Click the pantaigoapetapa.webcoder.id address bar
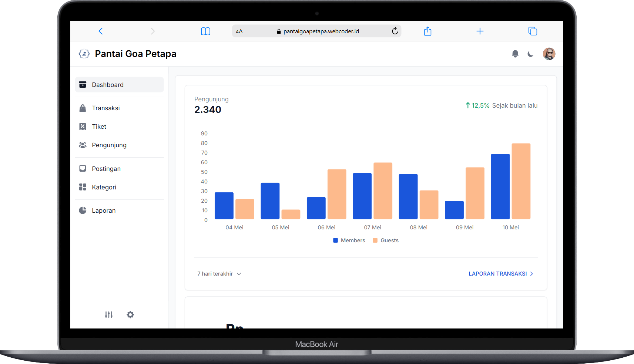 316,31
